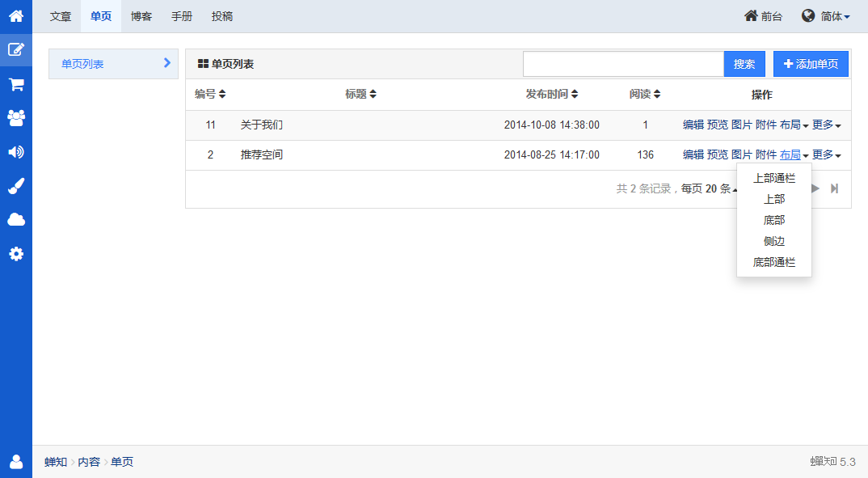Viewport: 868px width, 478px height.
Task: Click the 添加单页 button
Action: tap(811, 64)
